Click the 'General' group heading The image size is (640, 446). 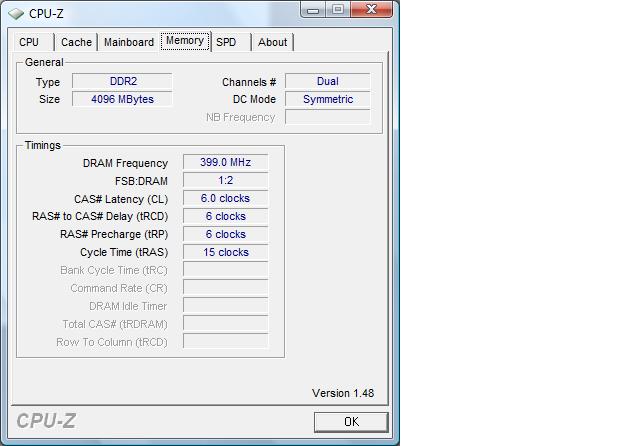[44, 62]
